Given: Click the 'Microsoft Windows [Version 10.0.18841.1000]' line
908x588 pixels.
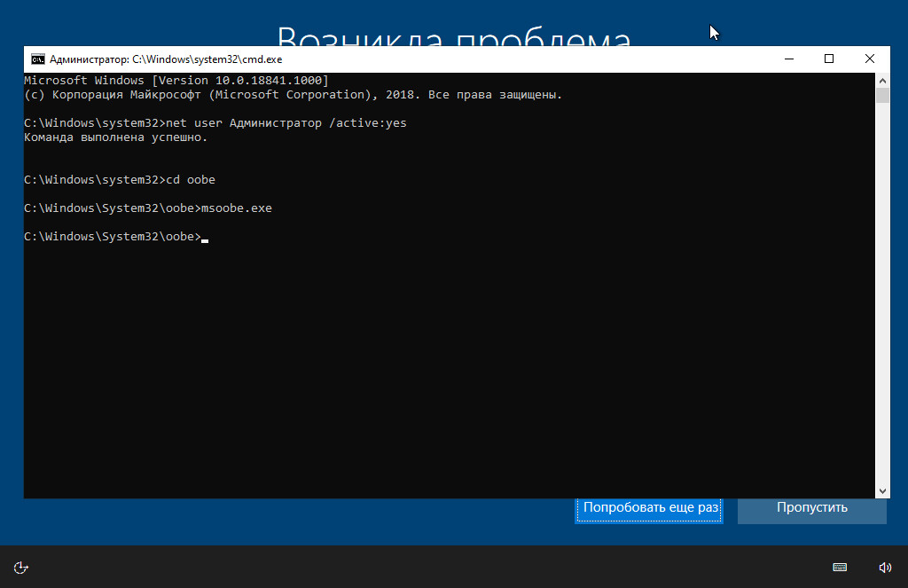Looking at the screenshot, I should pyautogui.click(x=176, y=80).
